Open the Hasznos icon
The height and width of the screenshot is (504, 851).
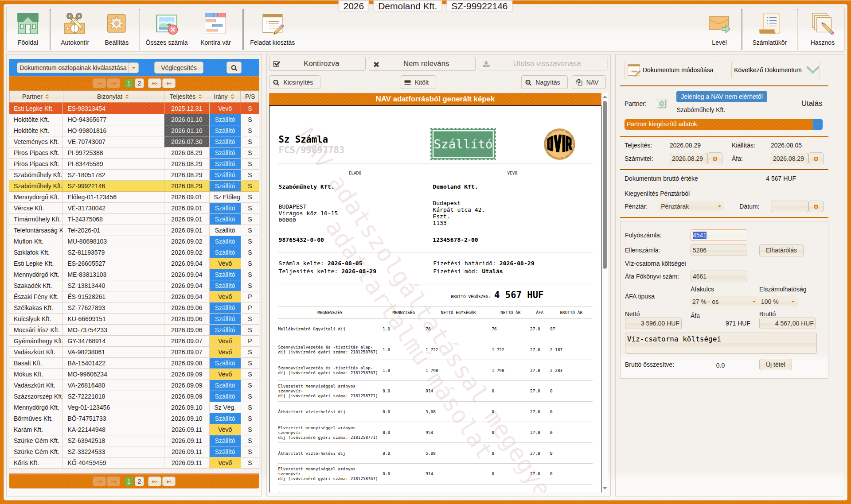pos(822,24)
